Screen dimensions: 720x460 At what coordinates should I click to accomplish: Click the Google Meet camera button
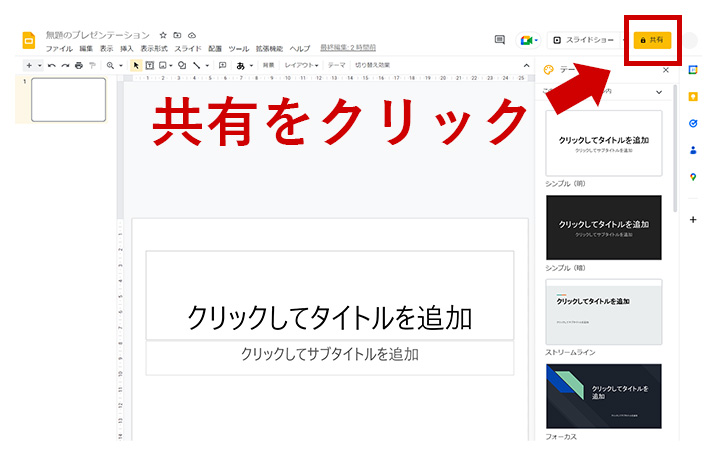[x=529, y=40]
